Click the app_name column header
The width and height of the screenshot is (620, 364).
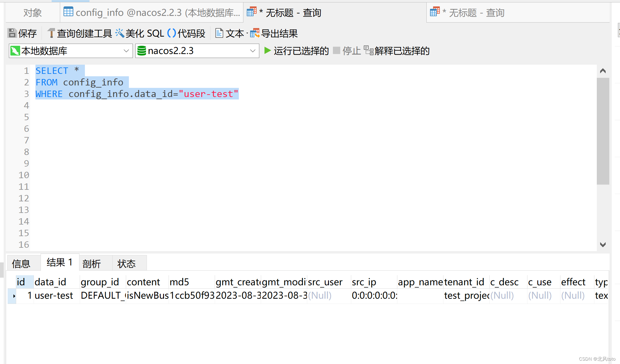pos(420,282)
